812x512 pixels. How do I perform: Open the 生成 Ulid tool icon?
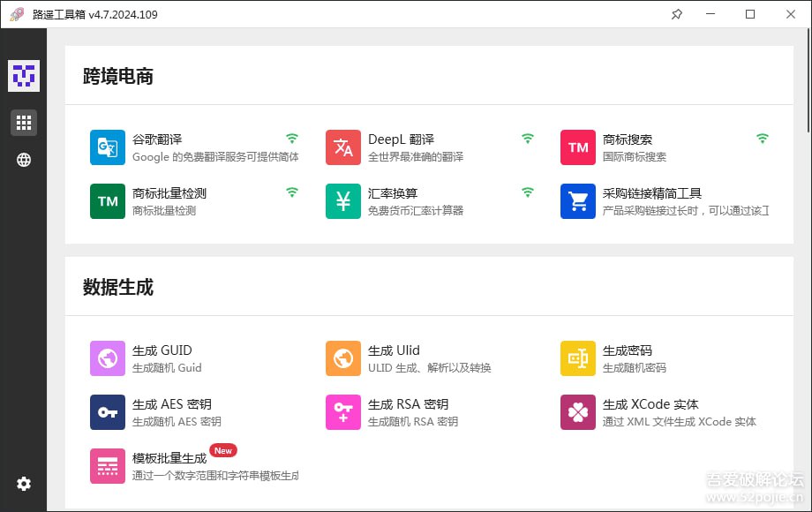coord(342,358)
